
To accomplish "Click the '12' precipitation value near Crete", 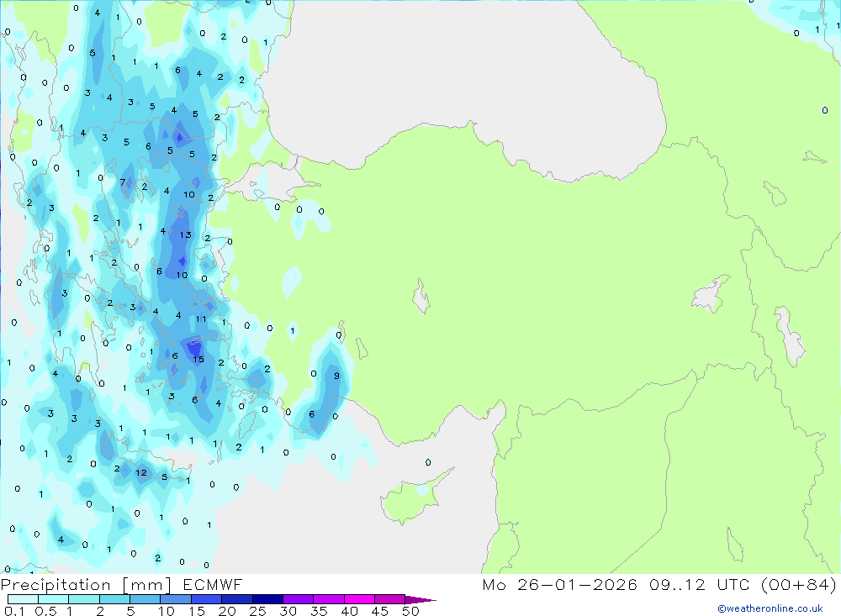I will point(141,472).
